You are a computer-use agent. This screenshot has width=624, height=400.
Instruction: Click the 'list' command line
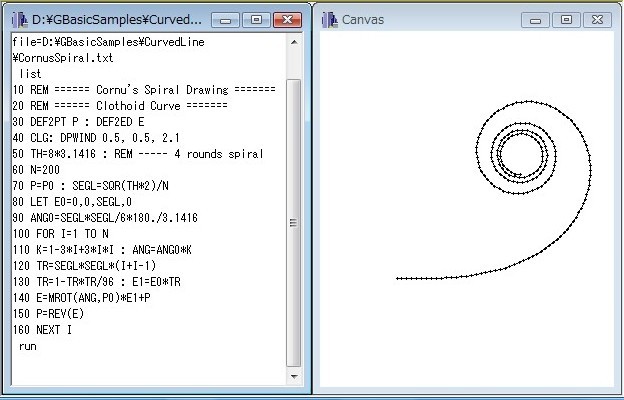point(30,73)
